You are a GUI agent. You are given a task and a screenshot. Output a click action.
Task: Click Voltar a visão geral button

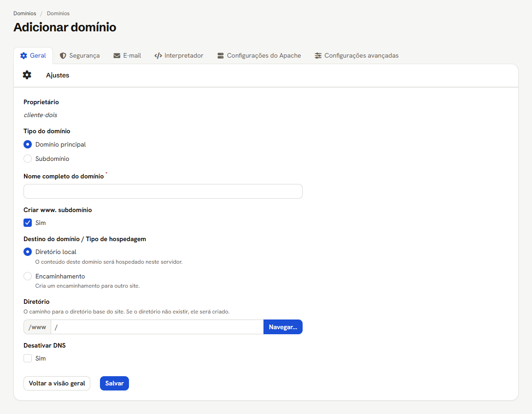click(57, 384)
